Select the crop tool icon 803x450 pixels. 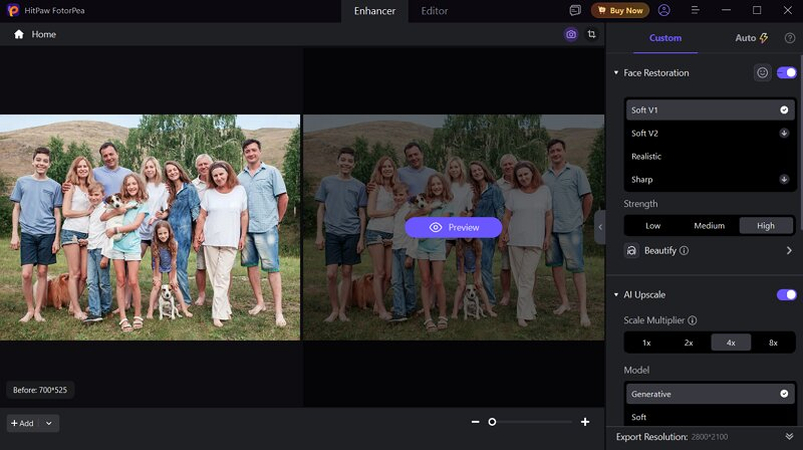(x=591, y=34)
